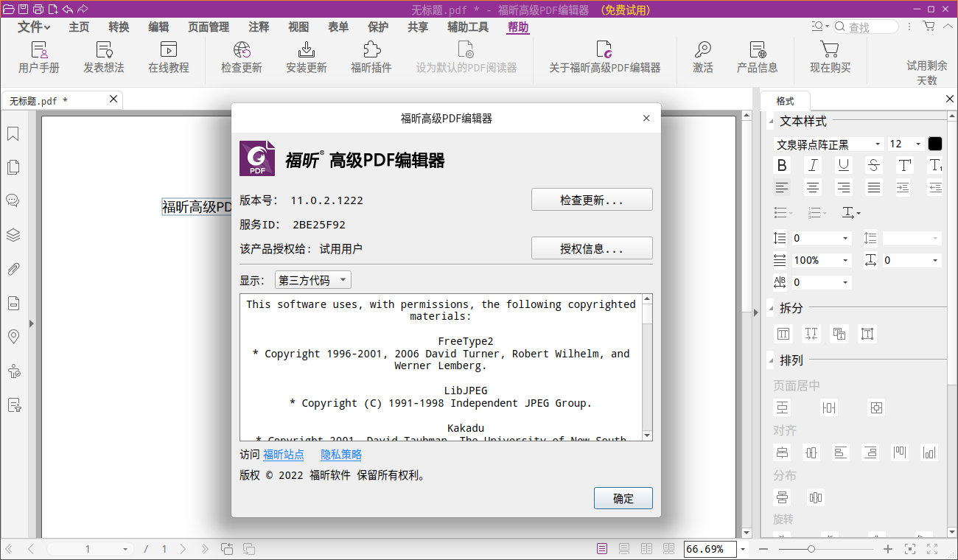958x560 pixels.
Task: Click the Buy Now (现在购买) cart icon
Action: point(830,51)
